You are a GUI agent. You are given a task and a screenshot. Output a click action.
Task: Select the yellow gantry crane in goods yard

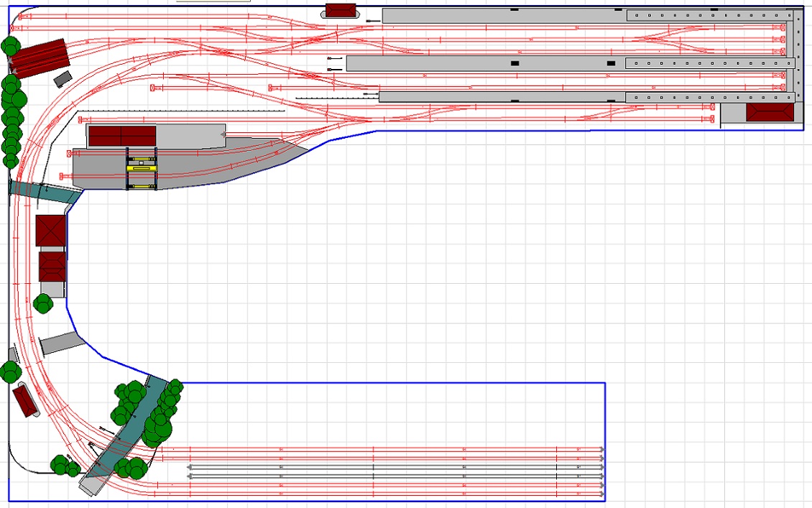coord(142,169)
